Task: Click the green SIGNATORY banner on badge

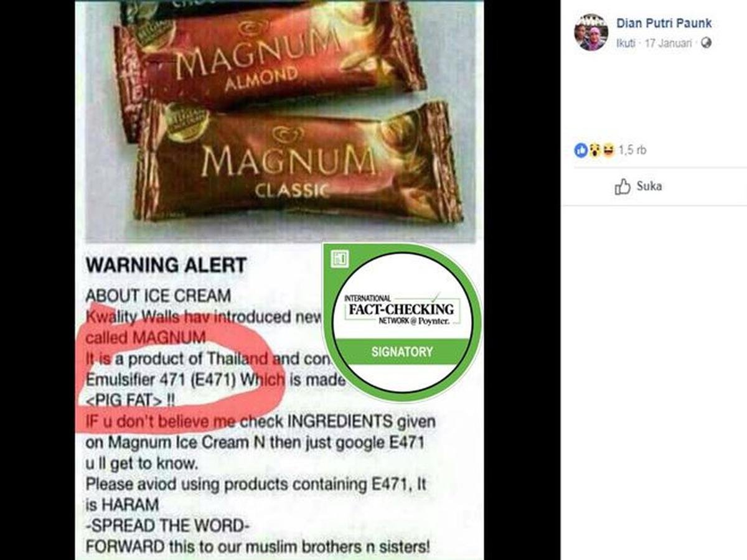Action: click(x=402, y=352)
